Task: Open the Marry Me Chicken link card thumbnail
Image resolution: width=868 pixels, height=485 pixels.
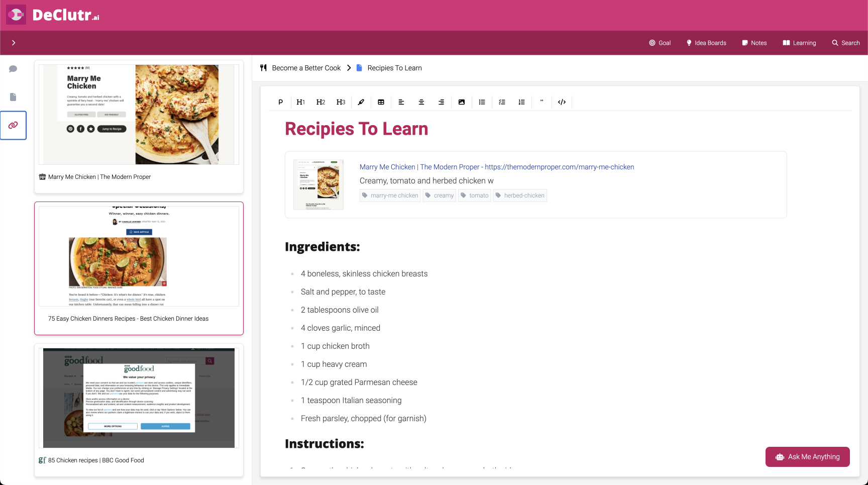Action: (139, 115)
